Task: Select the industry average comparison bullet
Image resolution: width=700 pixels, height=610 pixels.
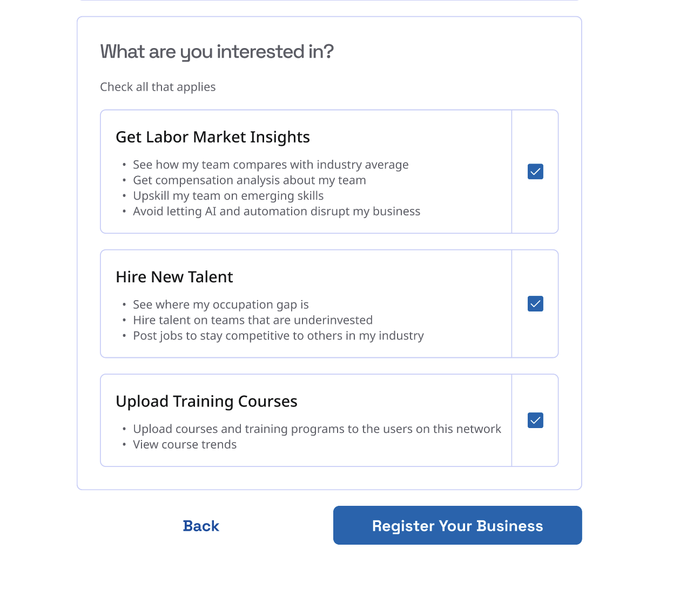Action: pos(271,165)
